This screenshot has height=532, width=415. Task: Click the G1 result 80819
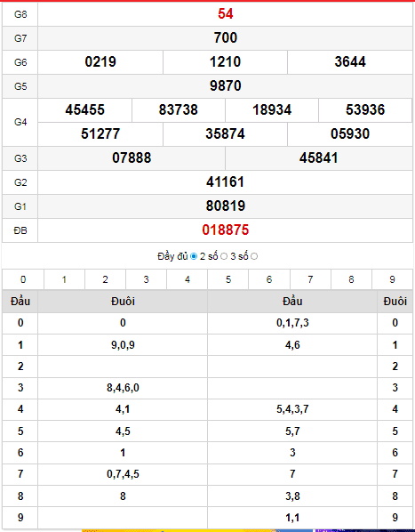pos(226,206)
